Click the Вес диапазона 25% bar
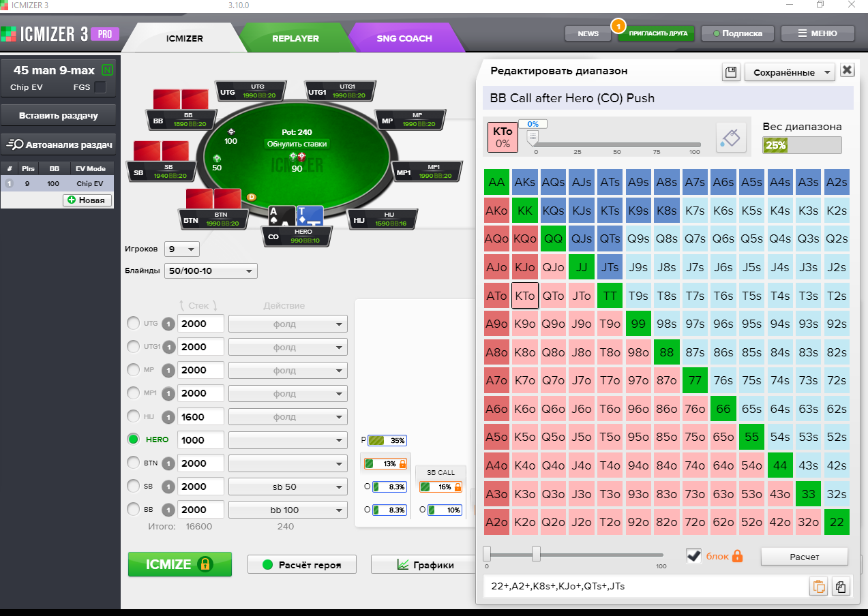The height and width of the screenshot is (616, 868). tap(802, 145)
